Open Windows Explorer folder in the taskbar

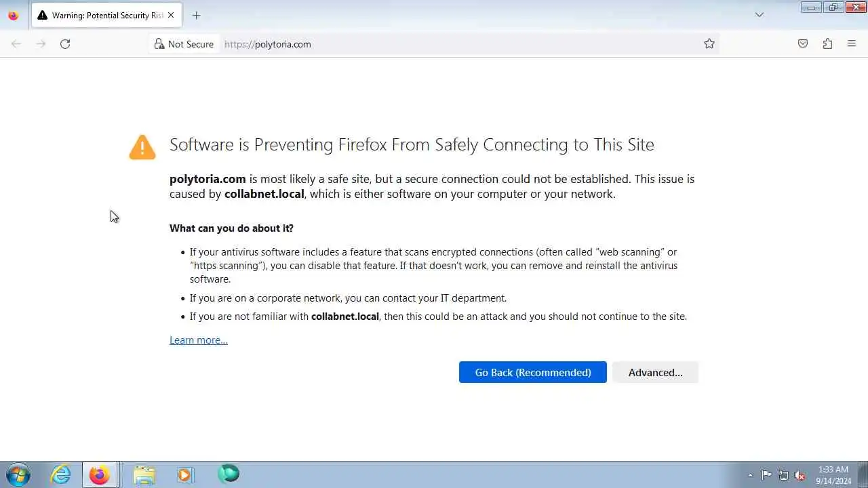(144, 475)
